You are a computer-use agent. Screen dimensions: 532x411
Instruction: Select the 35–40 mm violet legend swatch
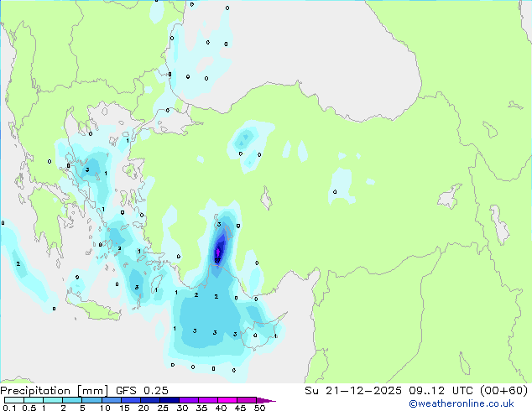(x=207, y=400)
